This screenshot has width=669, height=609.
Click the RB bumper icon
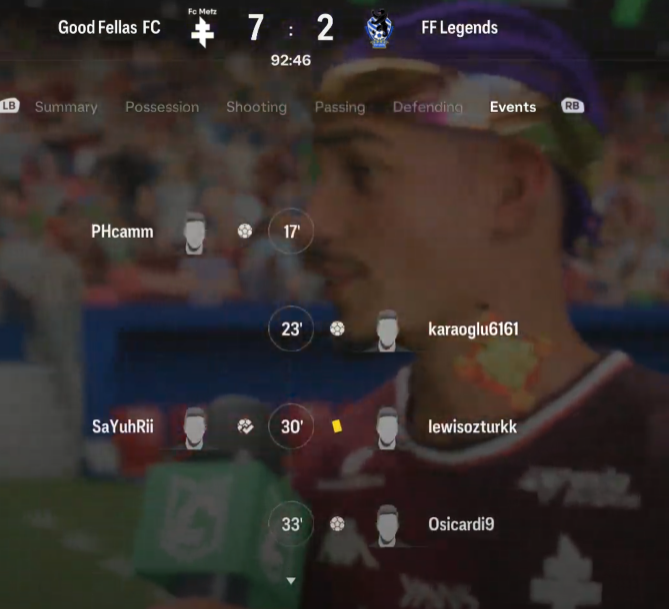tap(573, 106)
